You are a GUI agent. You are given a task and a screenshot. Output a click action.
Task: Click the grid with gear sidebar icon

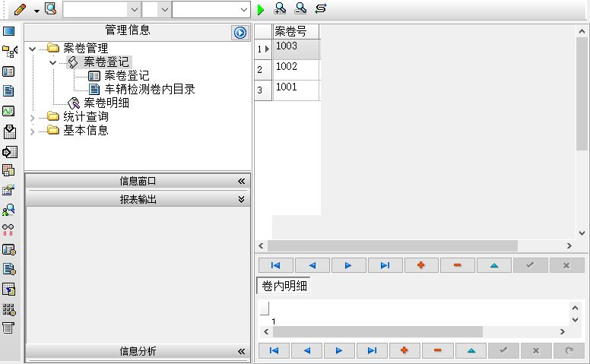coord(9,309)
